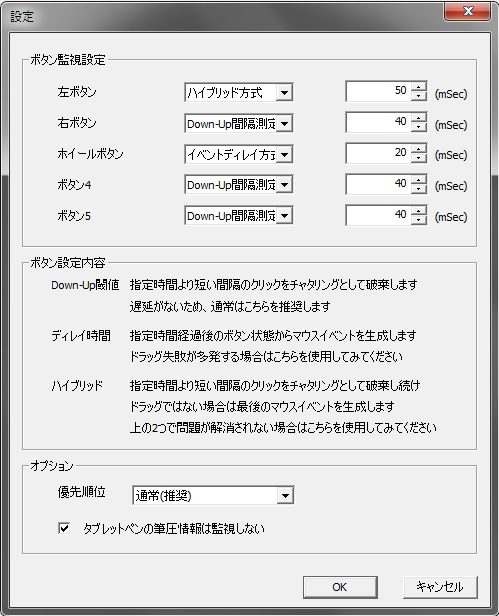
Task: Click the ボタン5 row label
Action: pos(74,216)
